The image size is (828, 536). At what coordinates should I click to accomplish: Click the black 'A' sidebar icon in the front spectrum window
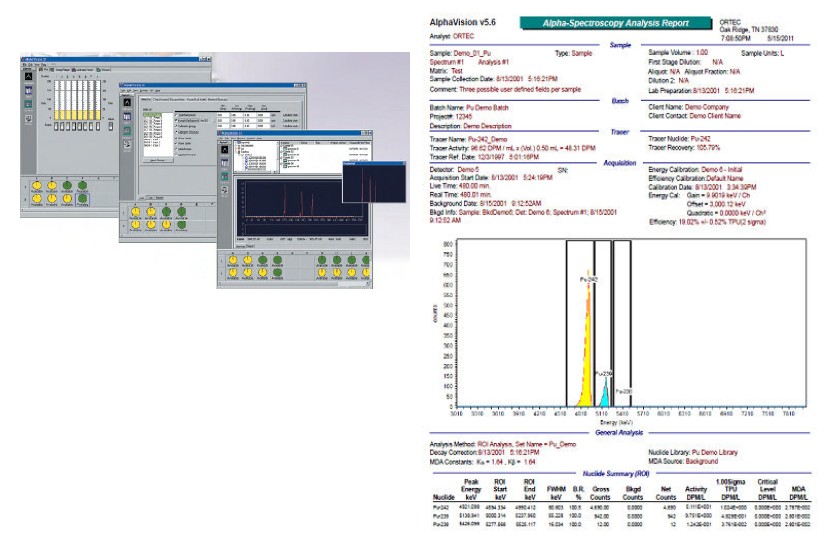pyautogui.click(x=224, y=149)
